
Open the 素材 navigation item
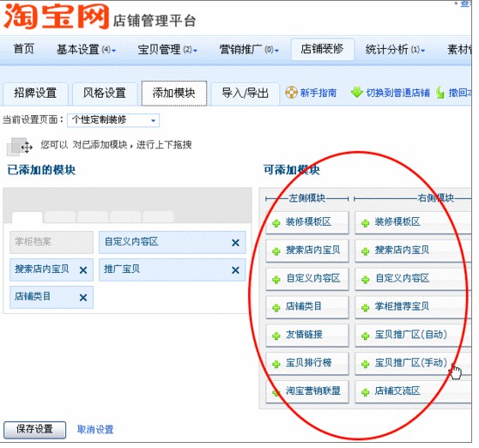[x=459, y=49]
